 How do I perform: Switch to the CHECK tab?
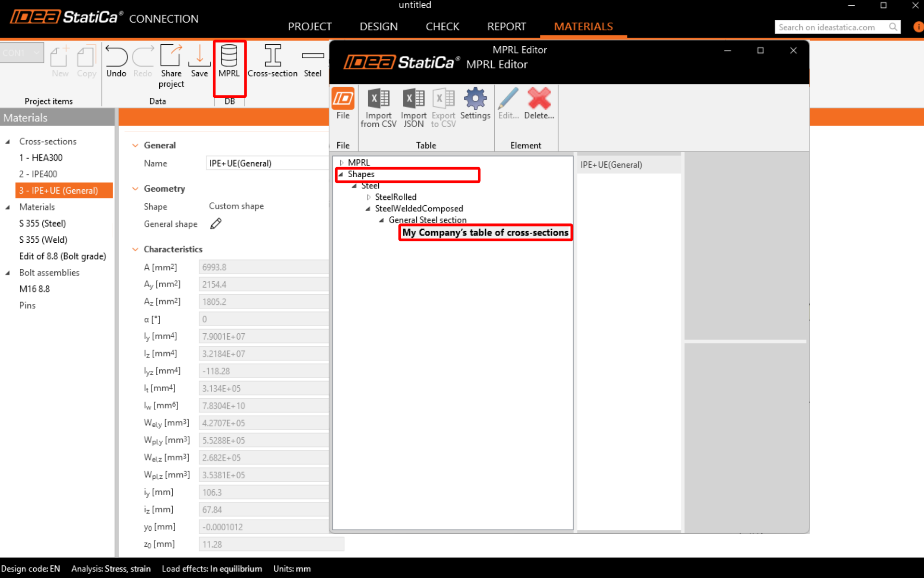point(442,26)
